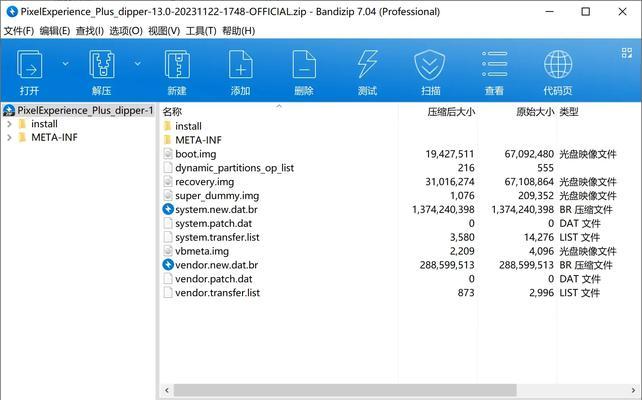Open the 视图(V) menu
Screen dimensions: 642x400
[x=164, y=31]
